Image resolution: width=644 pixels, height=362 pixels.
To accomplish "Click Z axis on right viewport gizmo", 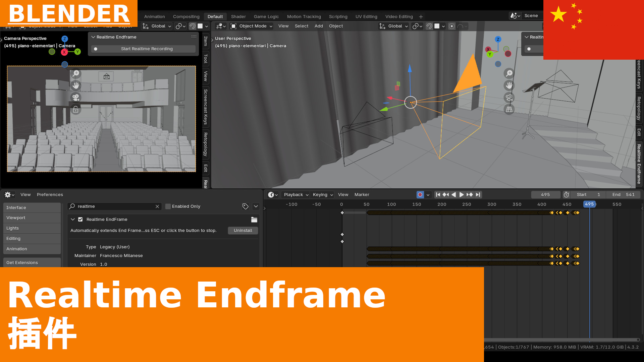I will pos(498,39).
